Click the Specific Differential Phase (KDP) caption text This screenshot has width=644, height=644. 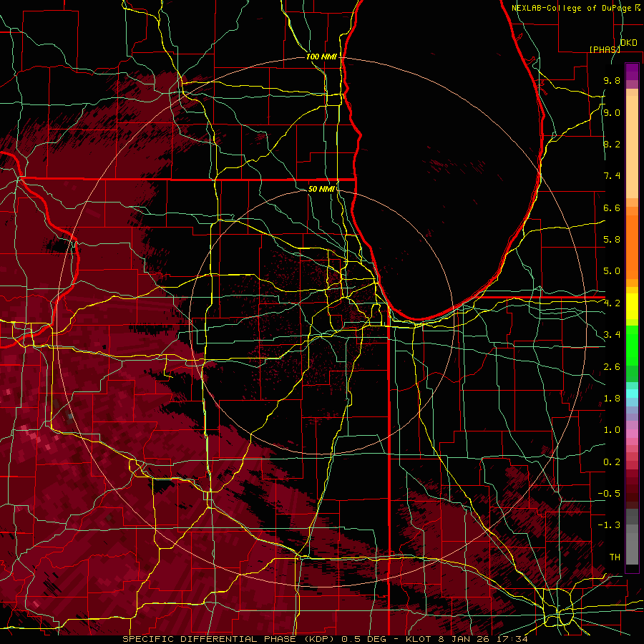pos(325,639)
